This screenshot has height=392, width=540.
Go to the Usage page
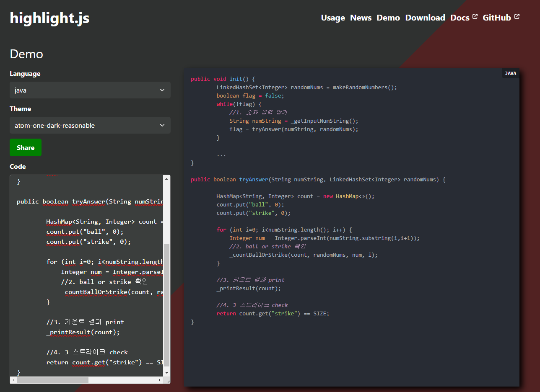coord(333,18)
